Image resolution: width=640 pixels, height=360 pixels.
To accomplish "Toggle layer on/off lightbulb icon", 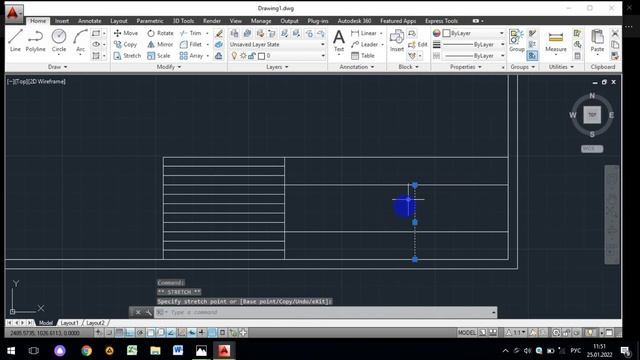I will 234,56.
